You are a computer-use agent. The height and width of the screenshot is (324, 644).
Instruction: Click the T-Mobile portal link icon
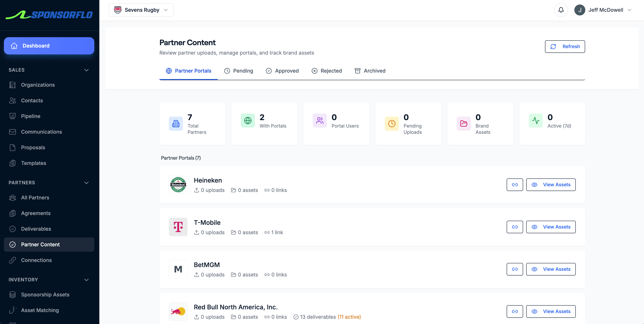(x=514, y=227)
